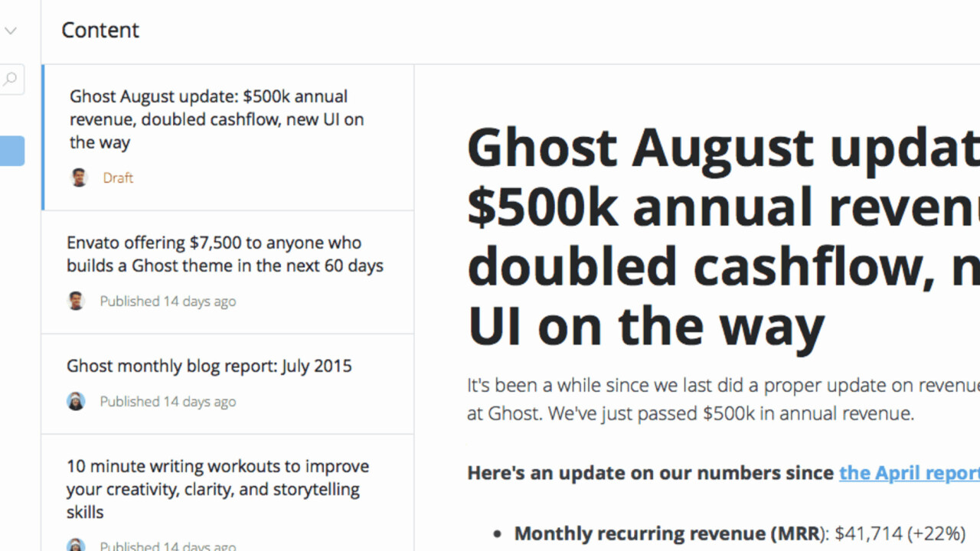Click the blue left border of the selected post

[x=44, y=138]
